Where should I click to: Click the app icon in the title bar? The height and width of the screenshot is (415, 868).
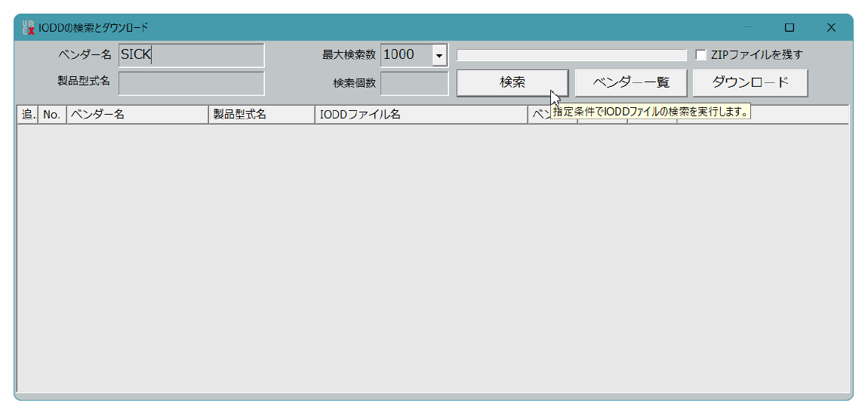28,28
